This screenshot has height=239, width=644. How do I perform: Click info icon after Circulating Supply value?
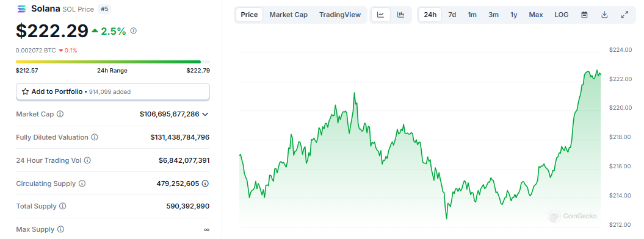(x=205, y=184)
